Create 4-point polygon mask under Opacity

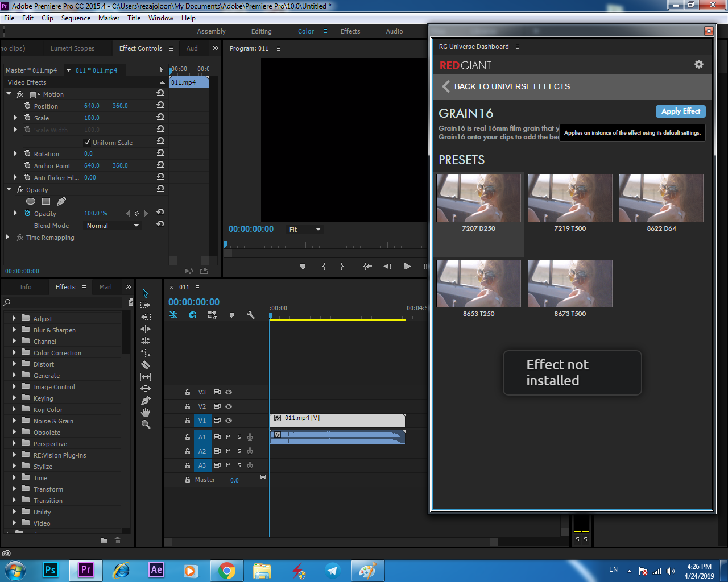(46, 201)
